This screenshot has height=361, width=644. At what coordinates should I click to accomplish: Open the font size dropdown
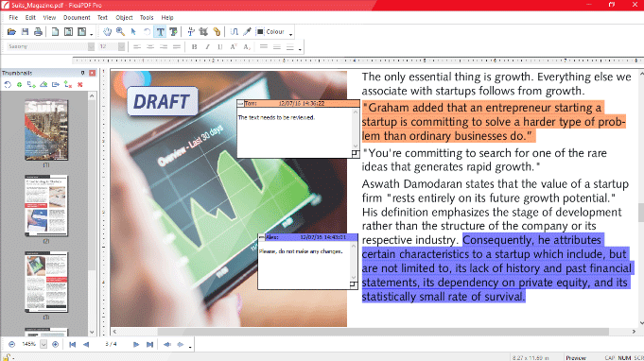[x=121, y=46]
